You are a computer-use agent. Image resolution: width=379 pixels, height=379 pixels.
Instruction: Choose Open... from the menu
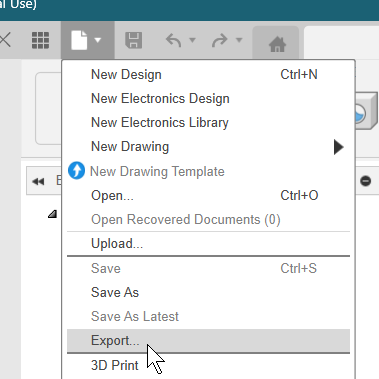click(x=208, y=195)
